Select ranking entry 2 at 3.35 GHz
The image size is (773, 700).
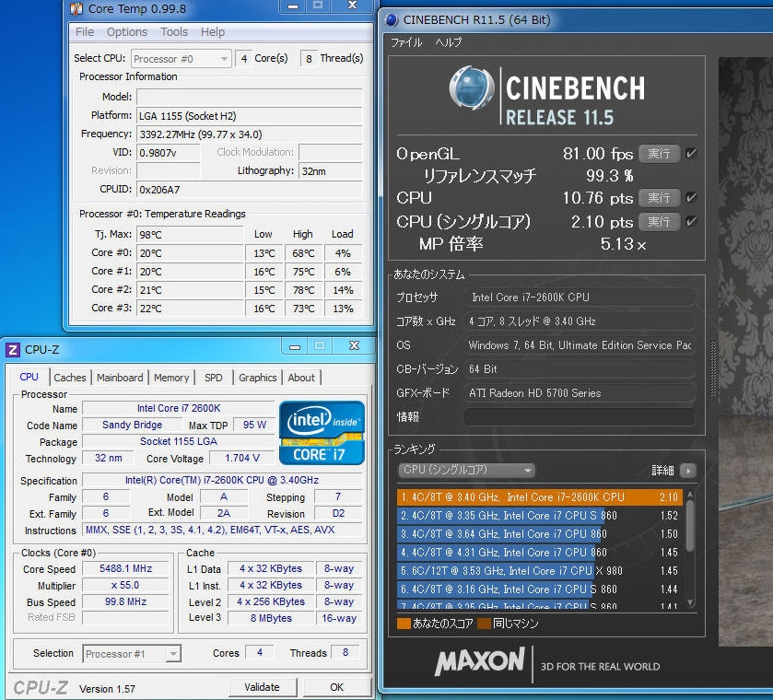(540, 516)
